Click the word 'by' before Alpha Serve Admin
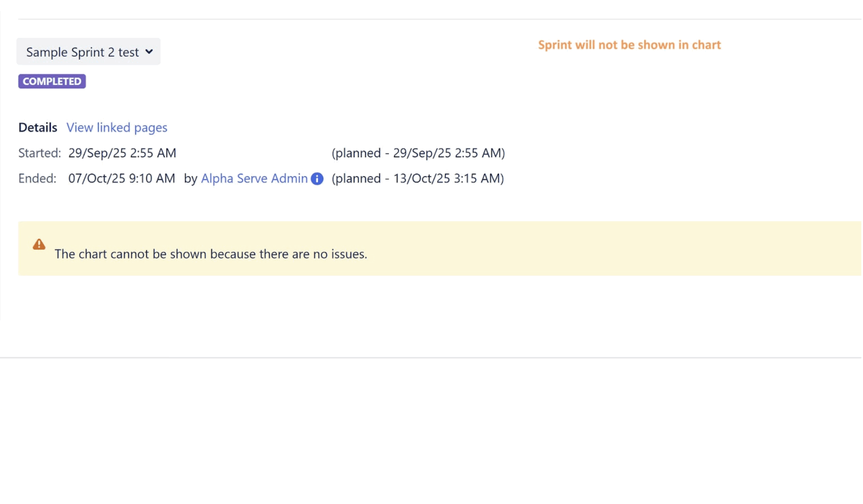863x504 pixels. (x=190, y=179)
